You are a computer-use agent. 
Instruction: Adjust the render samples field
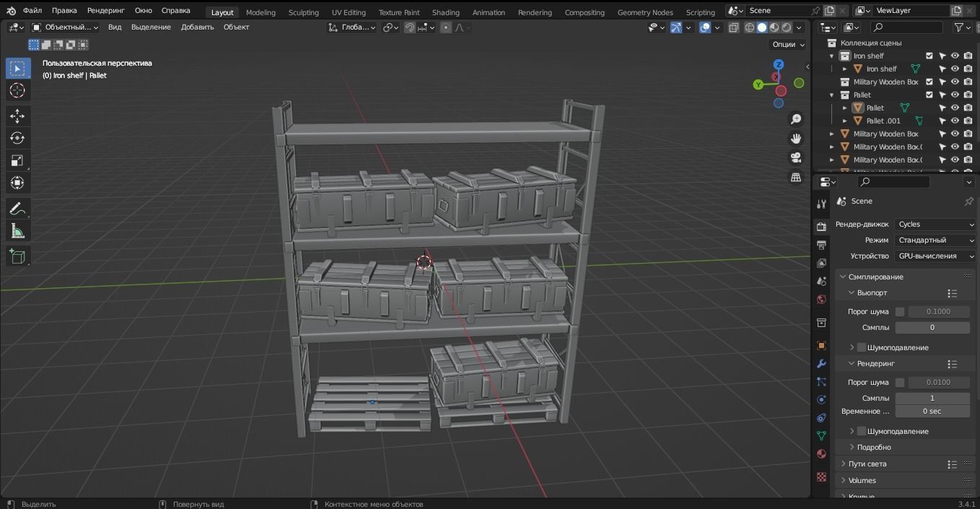[x=932, y=399]
